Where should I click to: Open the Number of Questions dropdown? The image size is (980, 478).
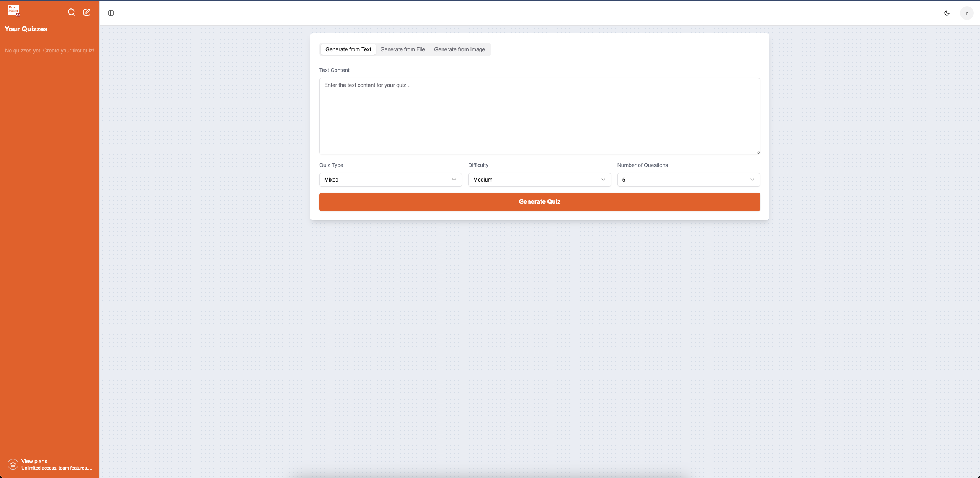688,179
